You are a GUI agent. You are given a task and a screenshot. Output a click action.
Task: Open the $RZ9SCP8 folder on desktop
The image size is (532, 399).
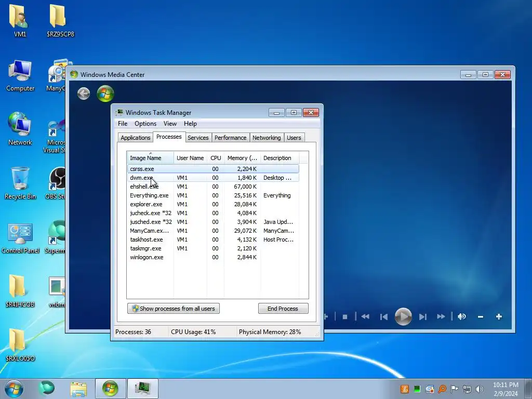tap(60, 20)
